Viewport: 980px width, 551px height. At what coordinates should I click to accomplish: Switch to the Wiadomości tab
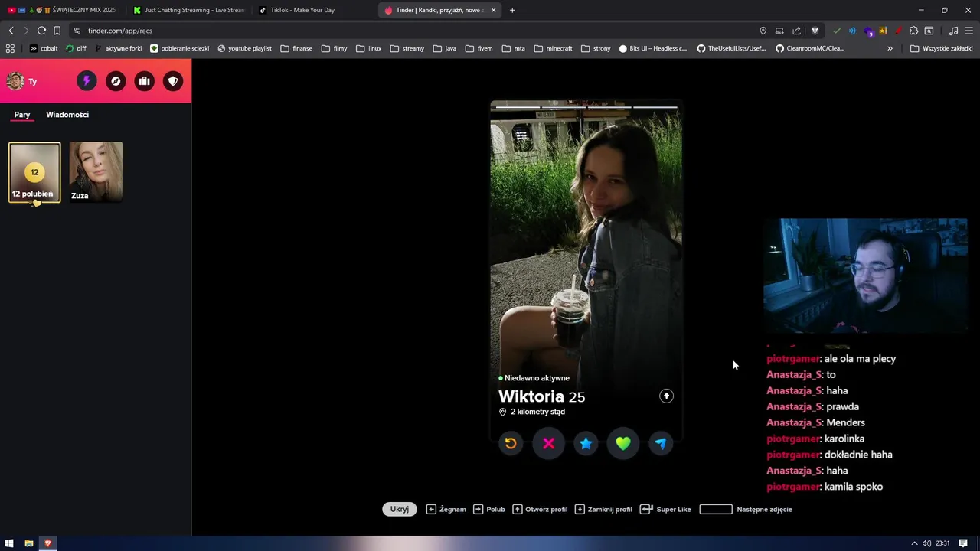(67, 115)
